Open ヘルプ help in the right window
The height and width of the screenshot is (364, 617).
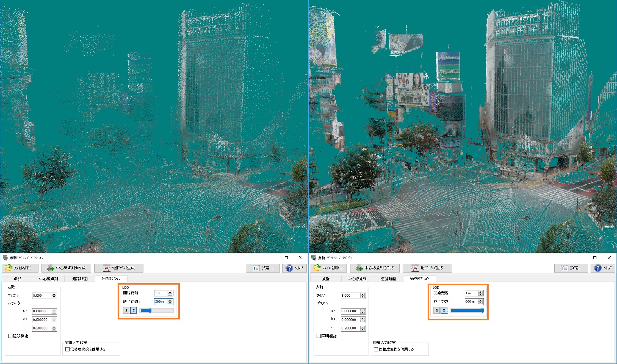[603, 268]
